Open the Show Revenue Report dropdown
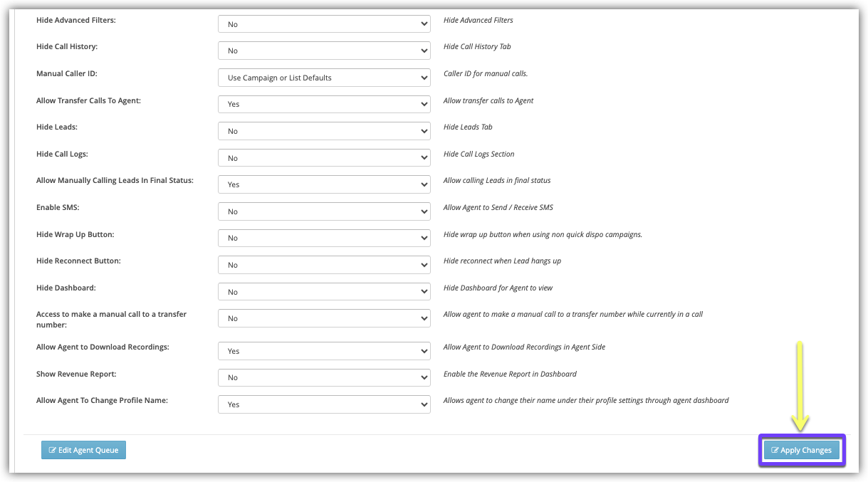The width and height of the screenshot is (868, 482). coord(324,377)
